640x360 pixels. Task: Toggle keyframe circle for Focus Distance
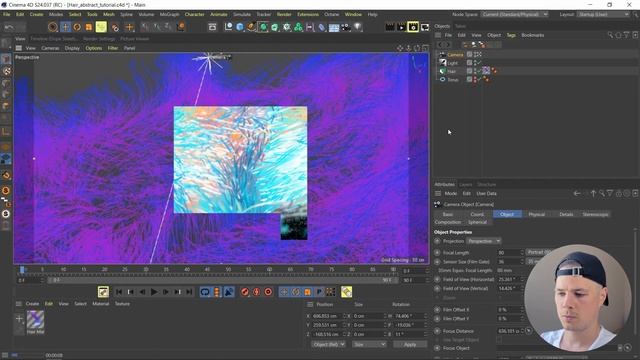(437, 331)
